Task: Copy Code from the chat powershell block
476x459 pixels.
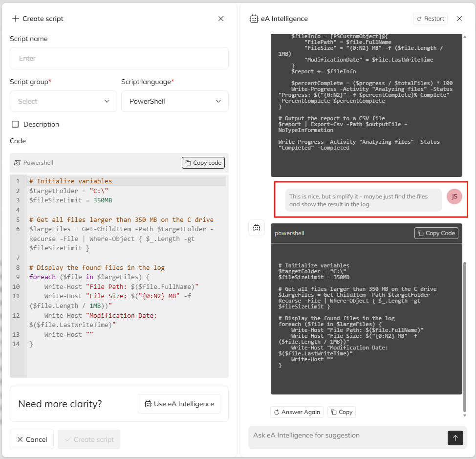Action: coord(436,233)
